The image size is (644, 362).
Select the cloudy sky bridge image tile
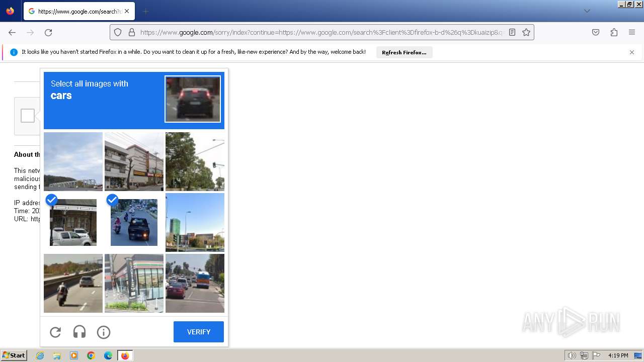click(x=73, y=161)
